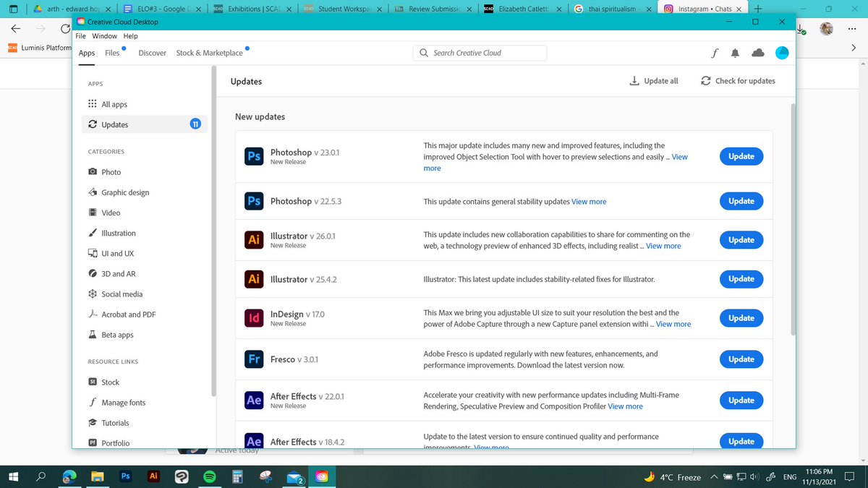Open the Manage fonts icon in sidebar
Image resolution: width=868 pixels, height=488 pixels.
(93, 402)
